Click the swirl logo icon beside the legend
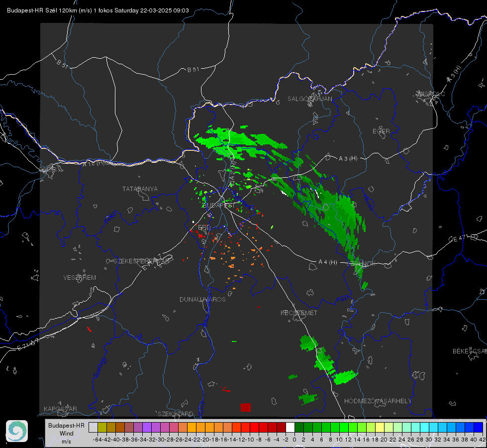This screenshot has width=487, height=448. click(17, 431)
